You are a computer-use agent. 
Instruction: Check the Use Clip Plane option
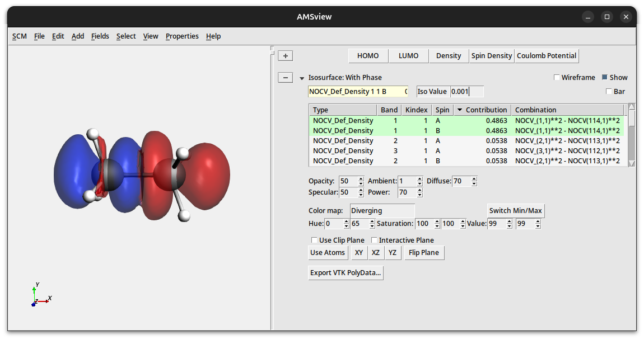[314, 240]
